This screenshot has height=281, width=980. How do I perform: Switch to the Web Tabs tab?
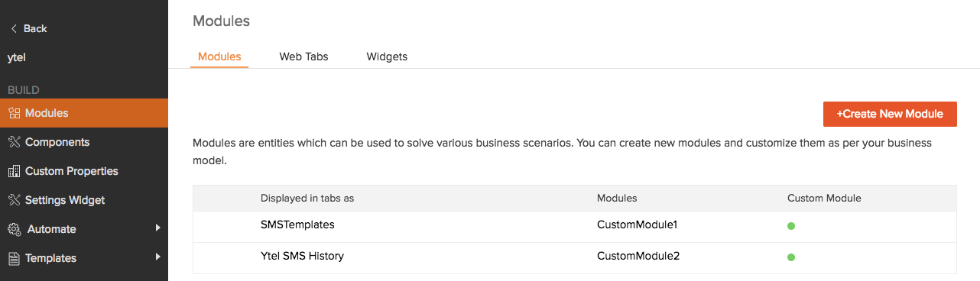click(x=303, y=57)
